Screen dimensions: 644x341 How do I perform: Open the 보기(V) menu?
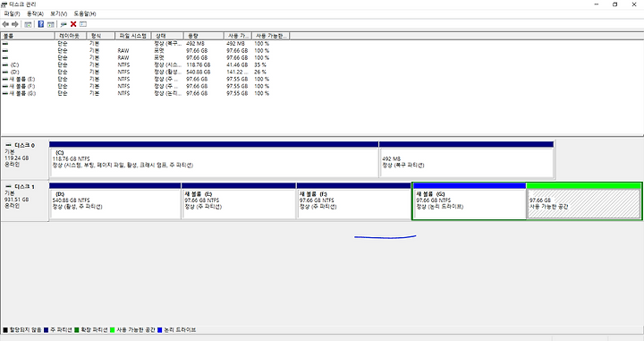(58, 13)
